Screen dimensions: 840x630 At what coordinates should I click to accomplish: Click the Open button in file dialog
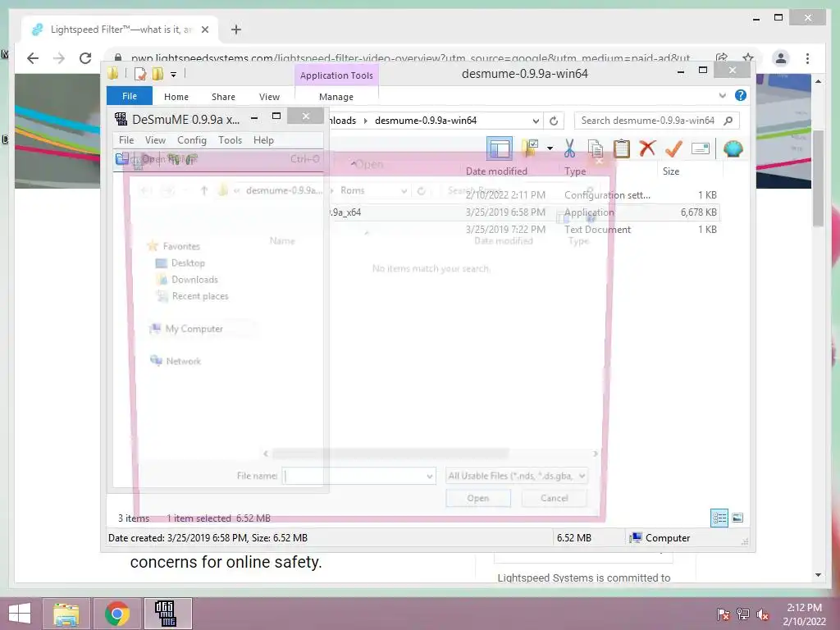[x=478, y=498]
